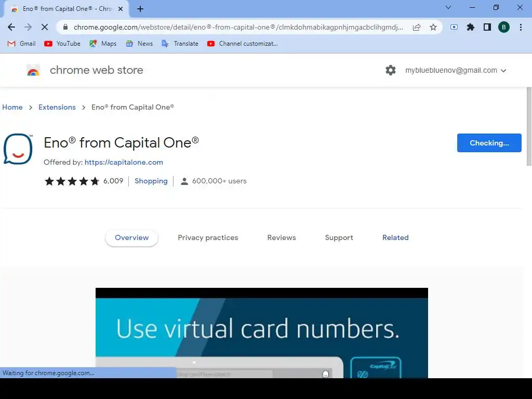View site info lock icon
The height and width of the screenshot is (399, 532).
pos(65,27)
